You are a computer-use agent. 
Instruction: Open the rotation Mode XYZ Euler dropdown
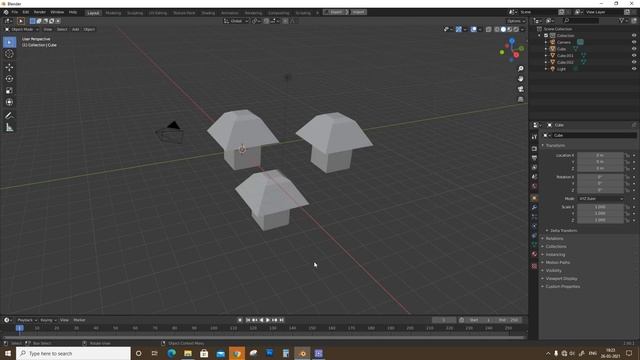coord(600,199)
